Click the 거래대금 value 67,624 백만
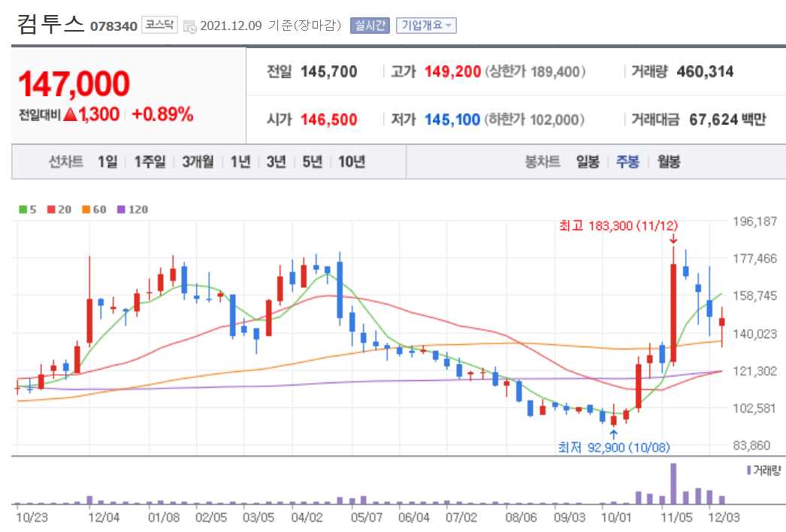786x532 pixels. click(x=727, y=119)
